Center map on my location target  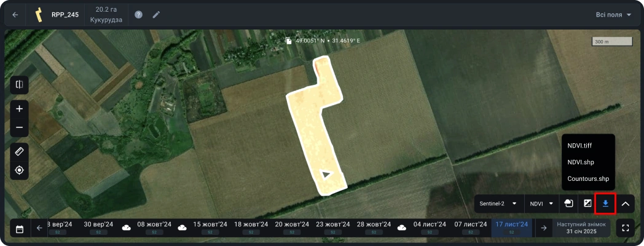19,170
